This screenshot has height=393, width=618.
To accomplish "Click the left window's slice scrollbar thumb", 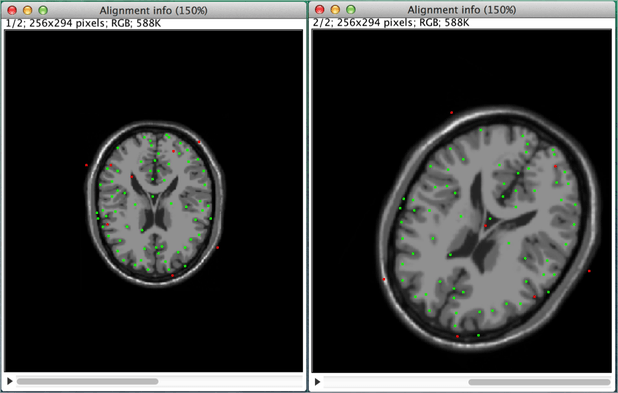I will [87, 381].
